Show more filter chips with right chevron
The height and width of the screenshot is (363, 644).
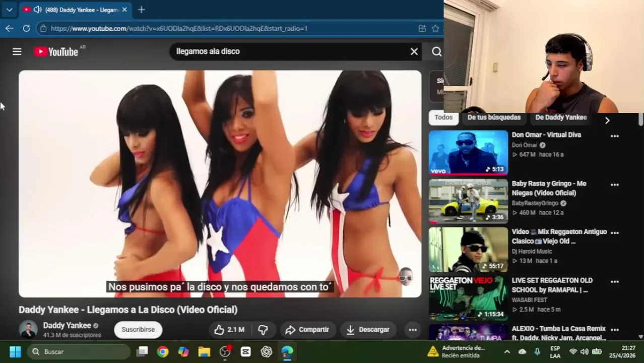607,120
